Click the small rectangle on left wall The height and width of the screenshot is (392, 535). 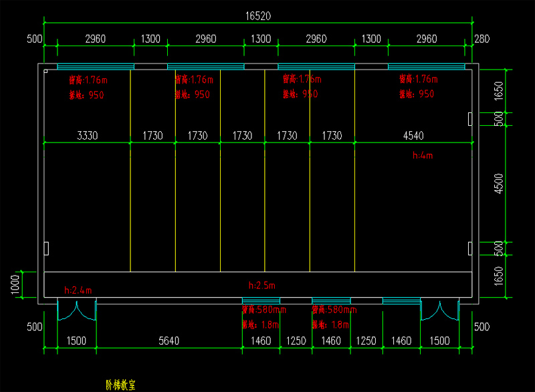[46, 248]
